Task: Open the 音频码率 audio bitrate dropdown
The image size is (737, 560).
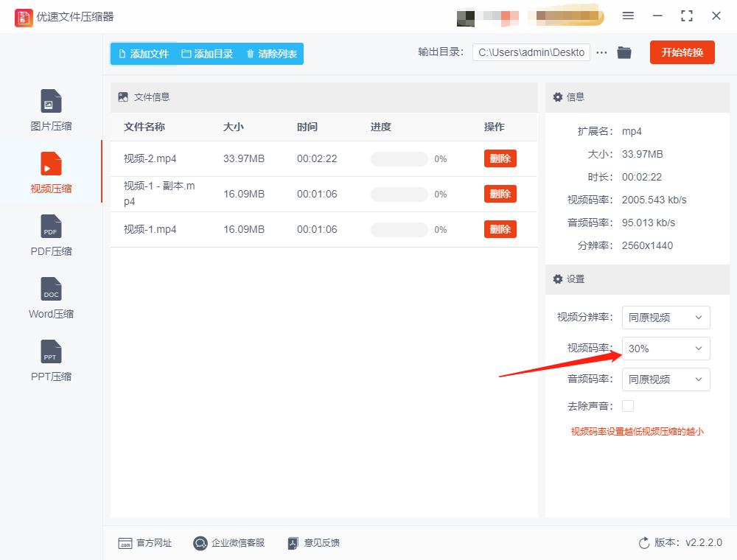Action: (666, 379)
